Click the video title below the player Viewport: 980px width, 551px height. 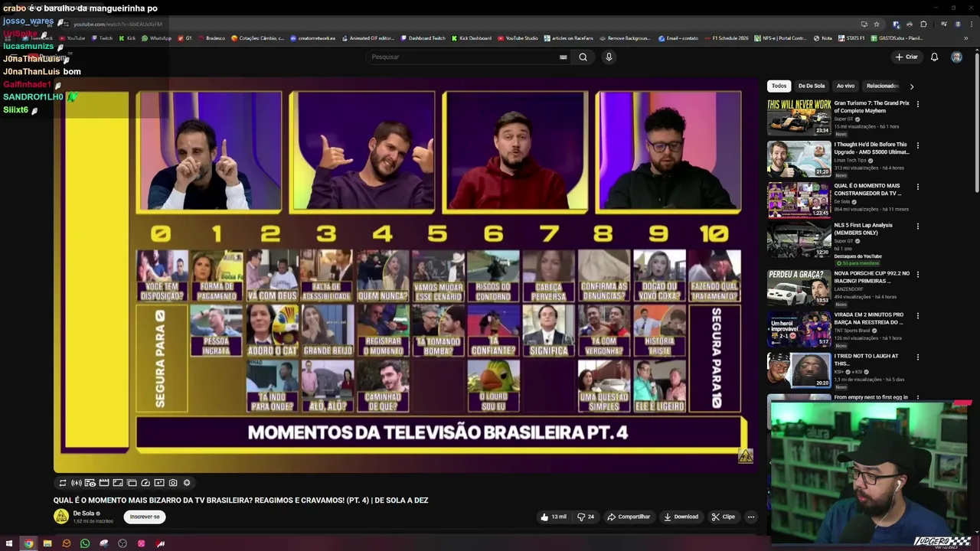tap(240, 500)
